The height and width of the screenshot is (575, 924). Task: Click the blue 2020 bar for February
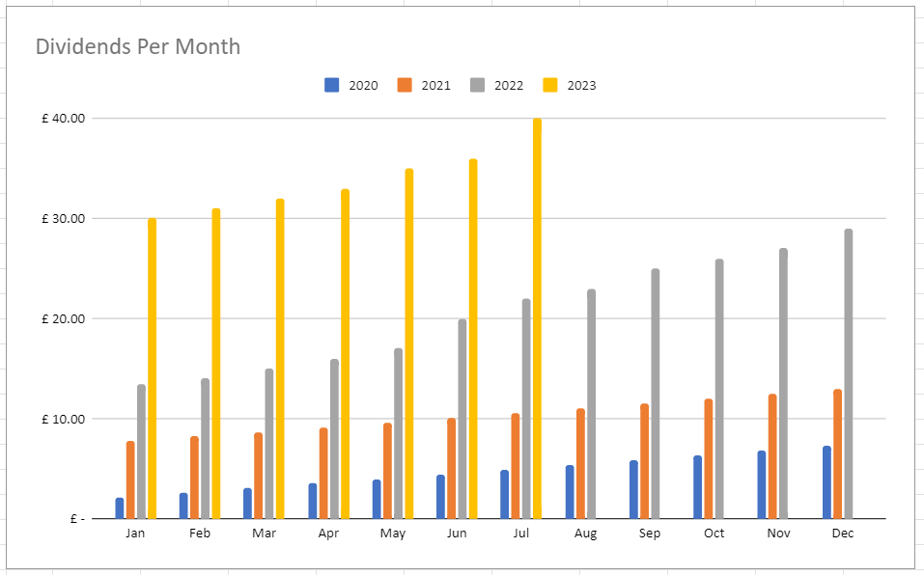pyautogui.click(x=183, y=507)
